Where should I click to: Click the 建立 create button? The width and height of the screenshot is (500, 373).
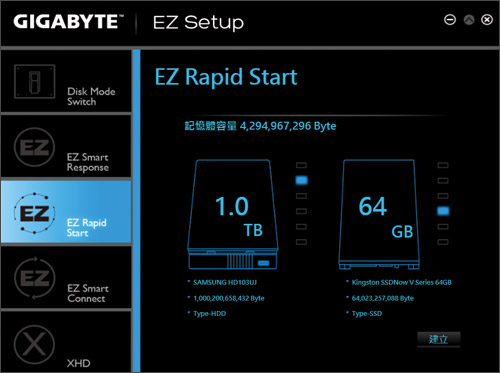(x=439, y=339)
